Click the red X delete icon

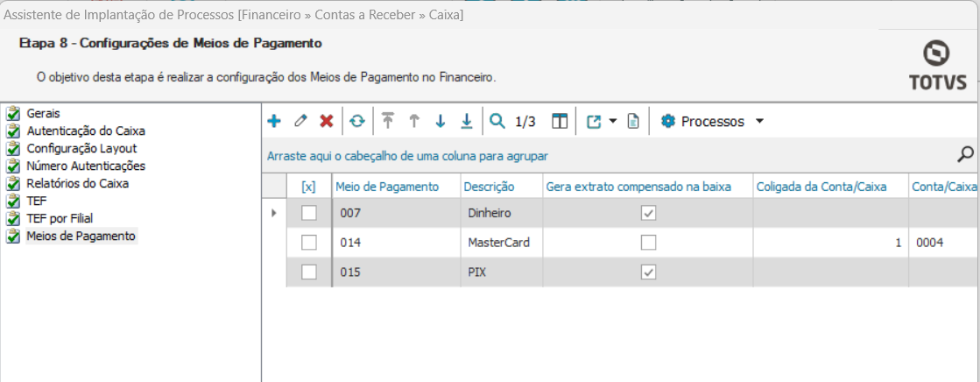pos(327,122)
